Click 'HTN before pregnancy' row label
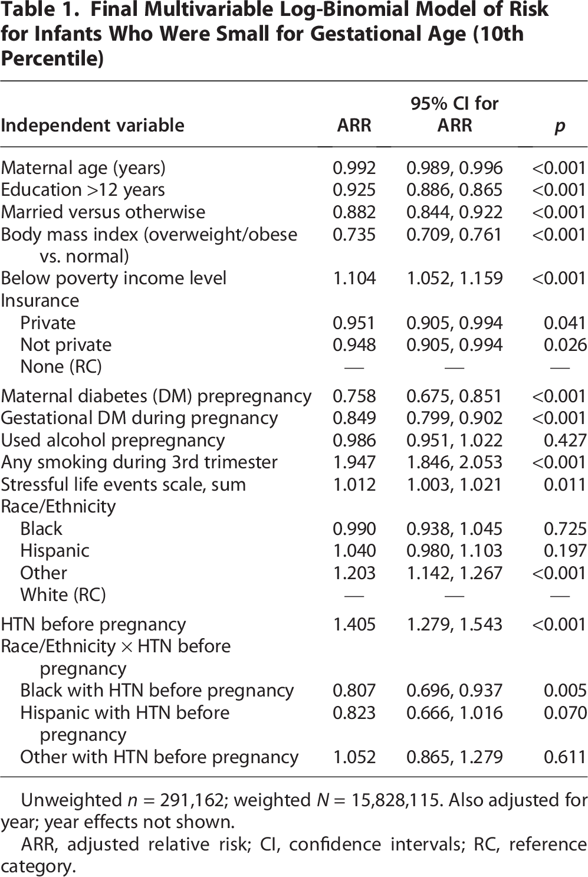Screen dimensions: 588x877 click(93, 625)
